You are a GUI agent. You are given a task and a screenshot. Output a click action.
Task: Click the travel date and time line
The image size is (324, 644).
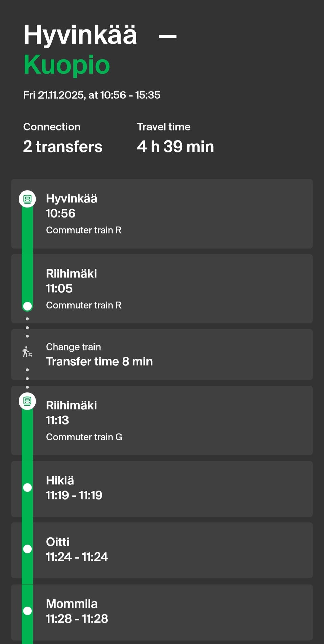coord(91,95)
